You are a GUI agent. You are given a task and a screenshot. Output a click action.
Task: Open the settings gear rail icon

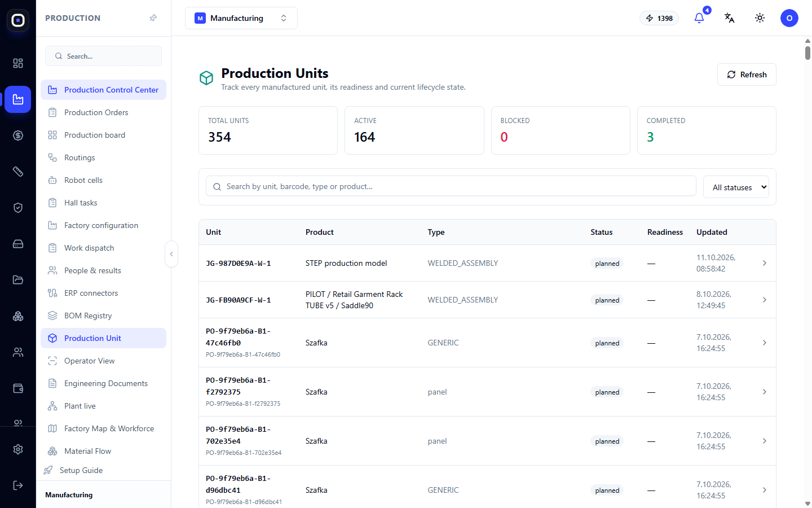click(x=18, y=449)
